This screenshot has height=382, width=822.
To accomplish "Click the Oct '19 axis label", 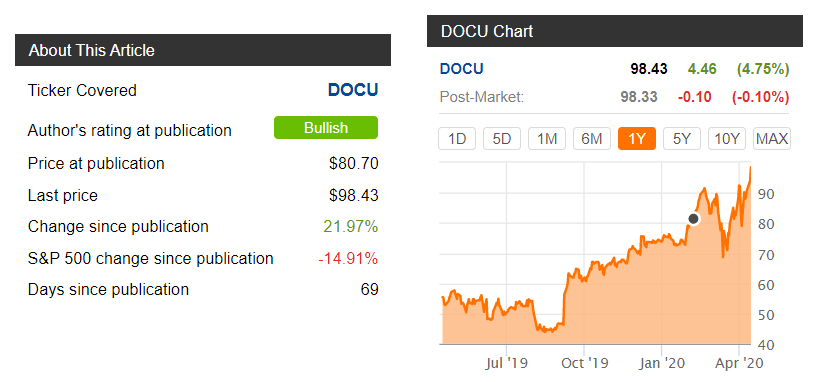I will [x=583, y=363].
